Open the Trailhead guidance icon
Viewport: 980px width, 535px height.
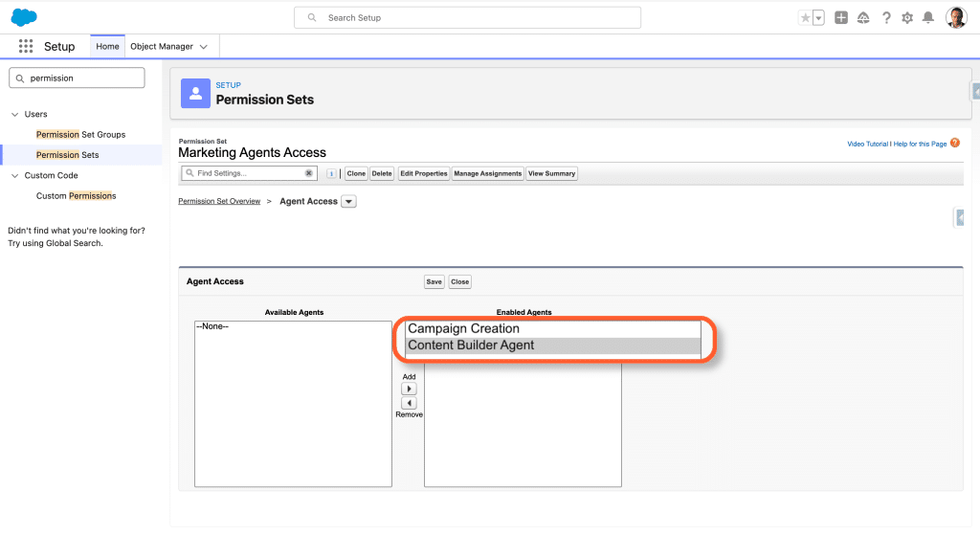coord(863,18)
